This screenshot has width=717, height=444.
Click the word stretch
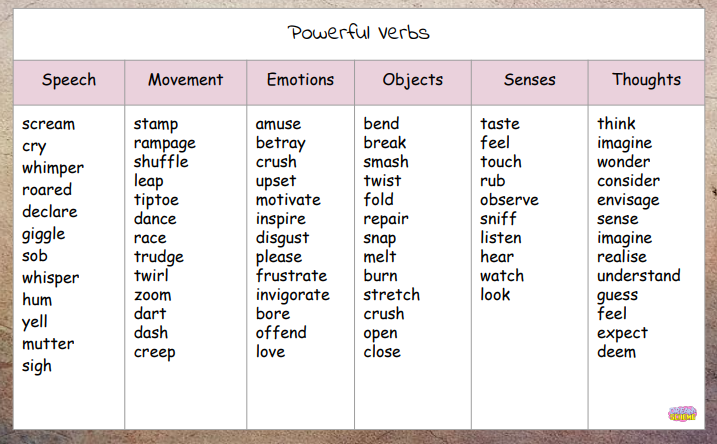[x=391, y=295]
